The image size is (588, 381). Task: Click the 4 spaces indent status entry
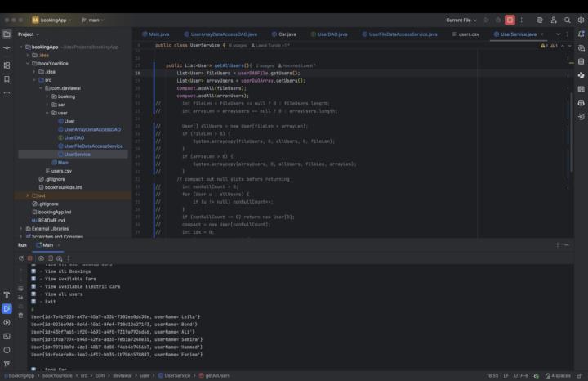coord(558,375)
